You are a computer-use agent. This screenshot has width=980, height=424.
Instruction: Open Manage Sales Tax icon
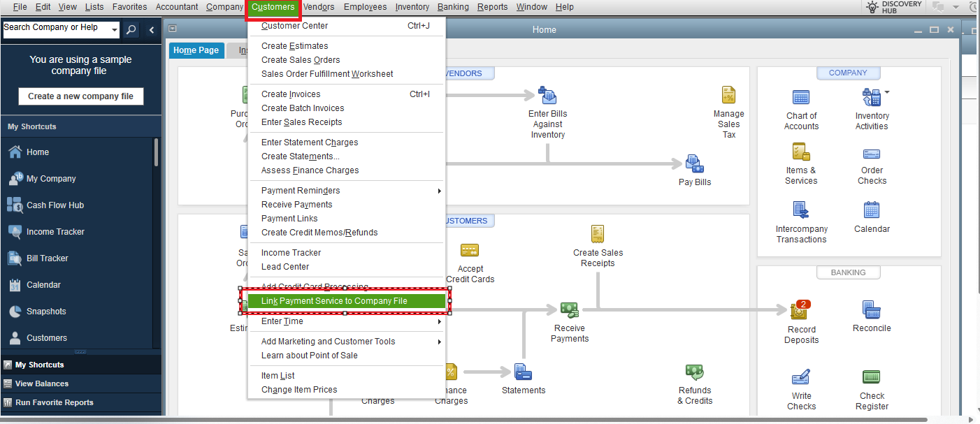click(x=728, y=95)
